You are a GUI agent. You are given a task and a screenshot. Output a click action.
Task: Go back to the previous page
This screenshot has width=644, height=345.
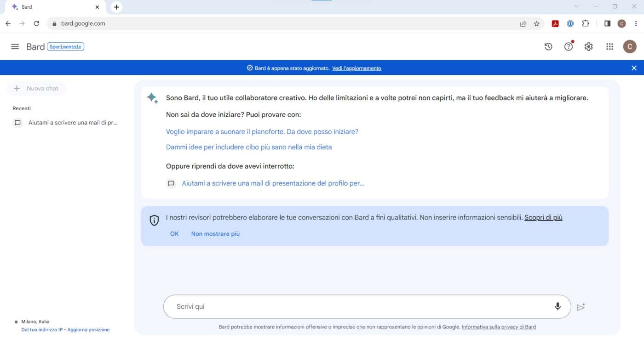tap(8, 23)
